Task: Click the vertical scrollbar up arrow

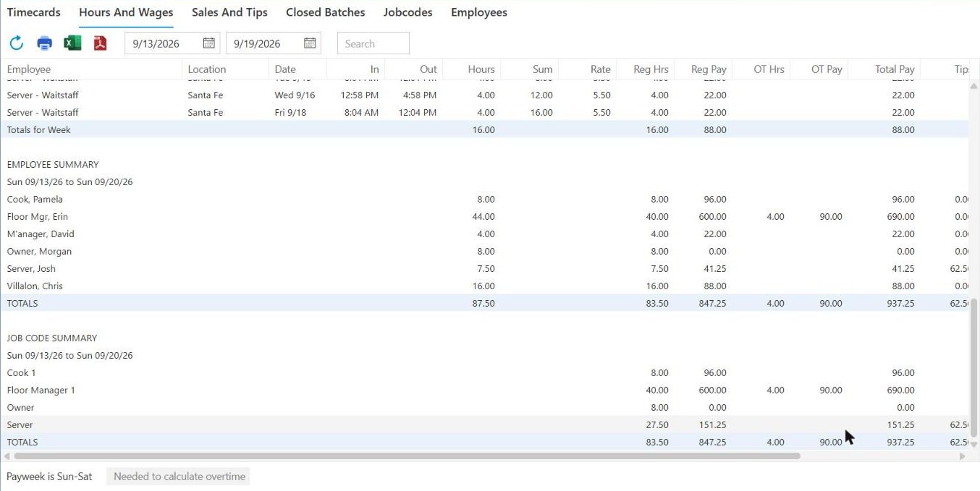Action: [973, 86]
